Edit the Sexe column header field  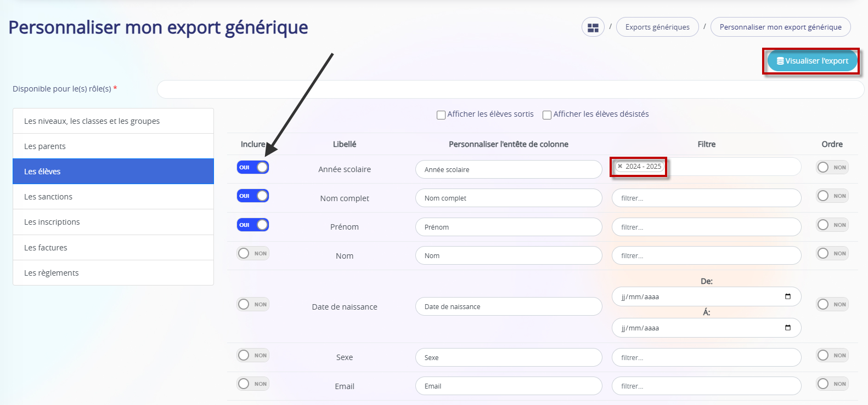[509, 357]
